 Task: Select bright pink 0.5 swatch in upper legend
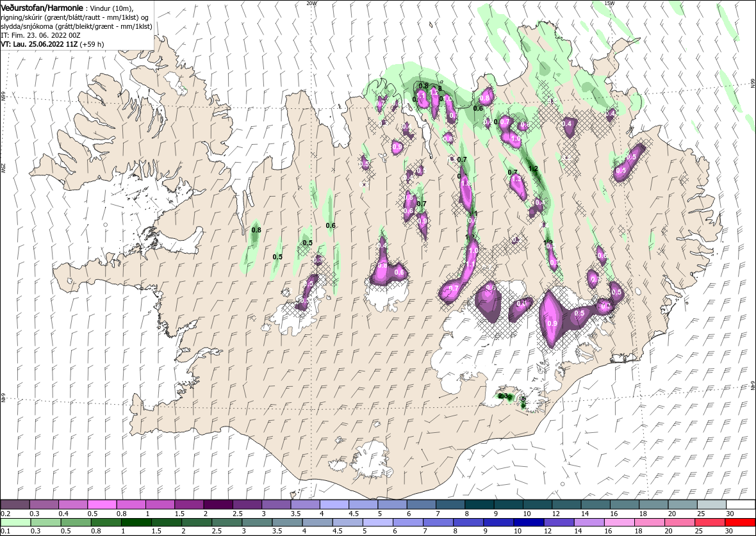coord(102,504)
